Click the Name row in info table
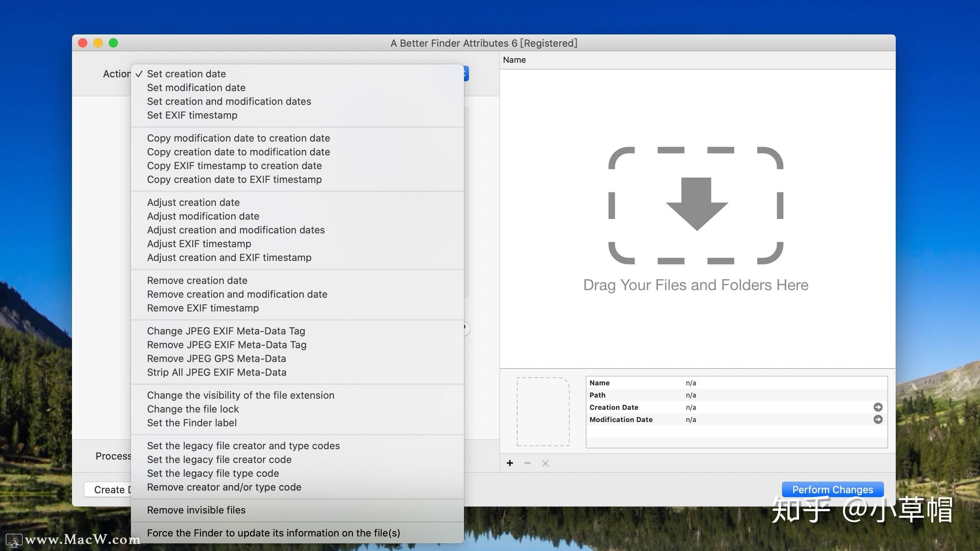 (737, 383)
